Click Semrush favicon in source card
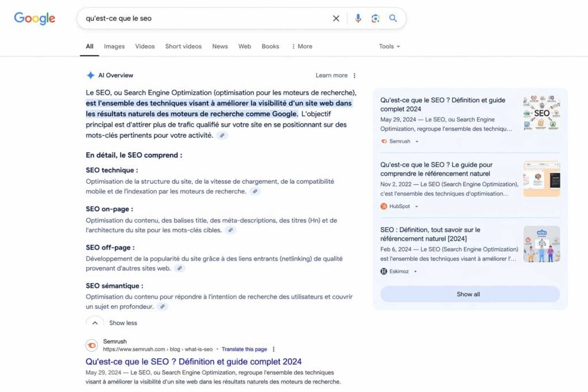This screenshot has height=392, width=588. (384, 141)
